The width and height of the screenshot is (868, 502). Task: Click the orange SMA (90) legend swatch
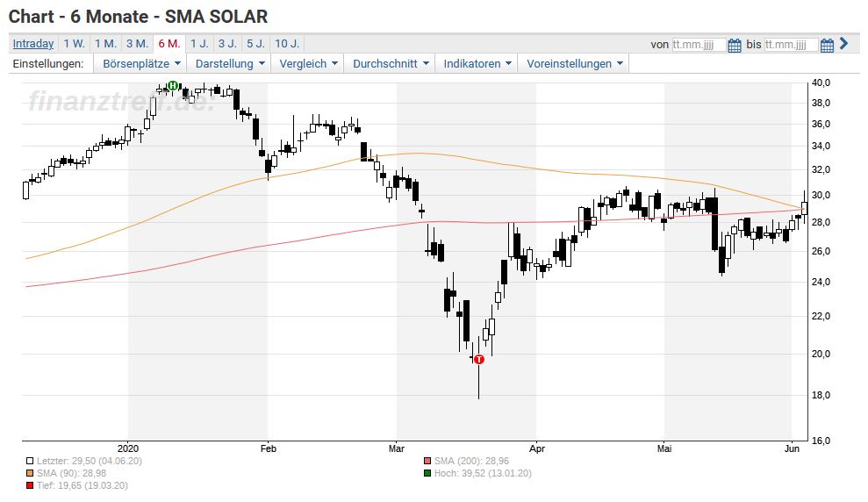click(30, 473)
